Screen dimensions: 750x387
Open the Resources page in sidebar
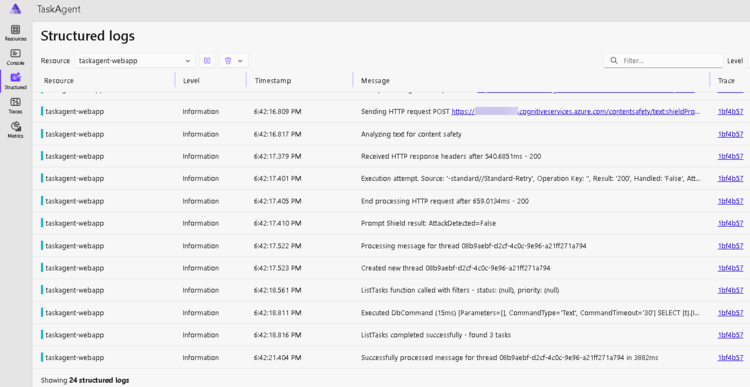tap(16, 33)
